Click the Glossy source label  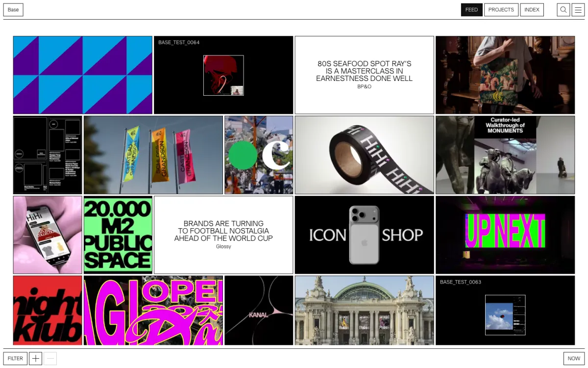tap(223, 246)
